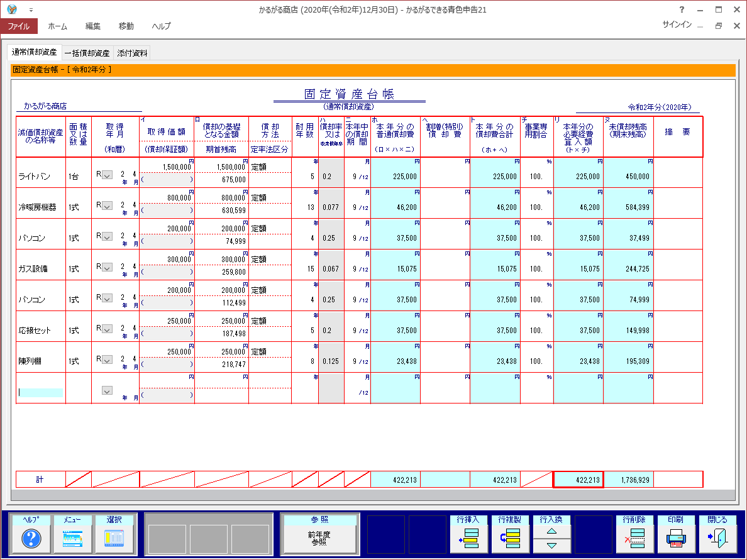This screenshot has height=560, width=747.
Task: Click the title bar help question mark
Action: pyautogui.click(x=682, y=9)
